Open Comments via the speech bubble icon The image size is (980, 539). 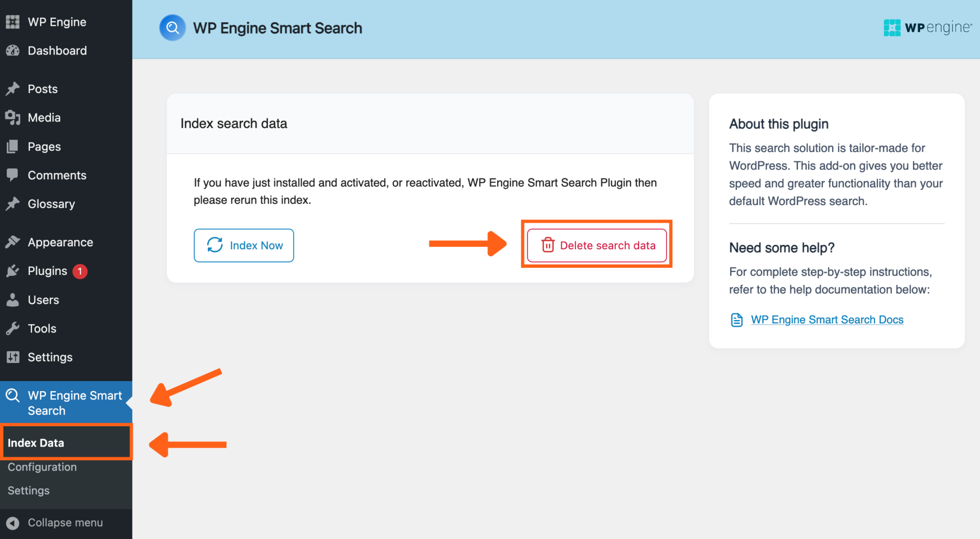tap(12, 175)
